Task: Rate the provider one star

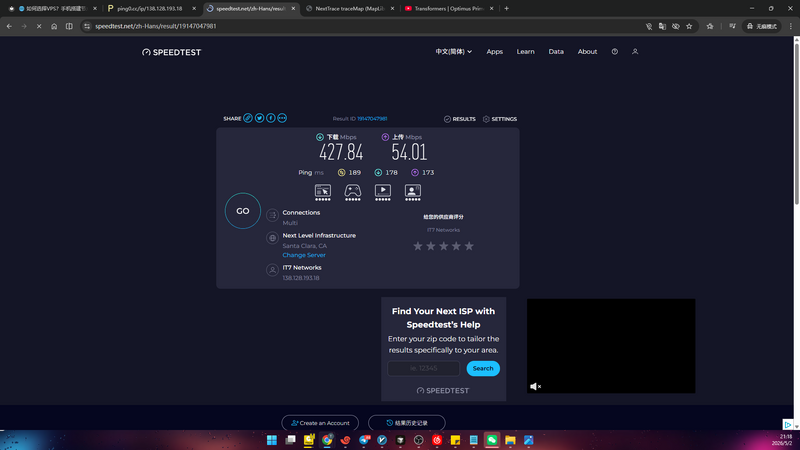Action: point(418,246)
